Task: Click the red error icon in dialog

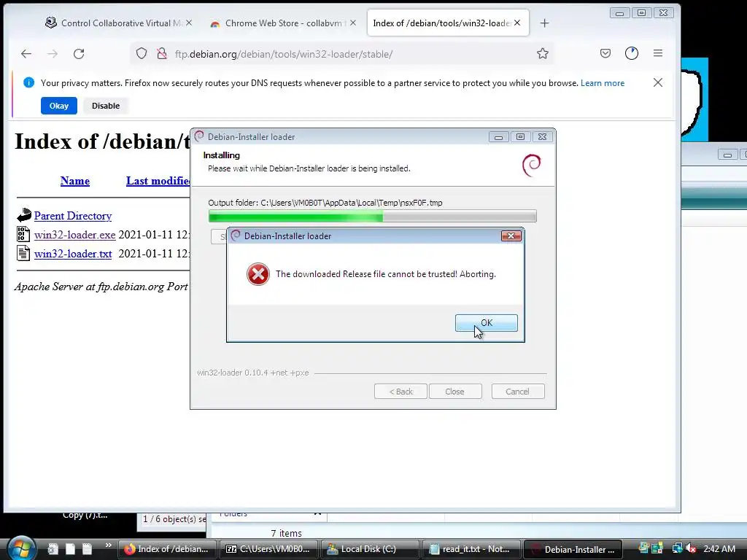Action: [258, 274]
